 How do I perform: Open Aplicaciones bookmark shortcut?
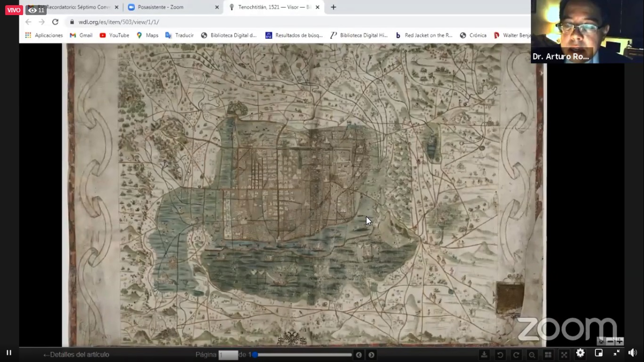point(44,35)
